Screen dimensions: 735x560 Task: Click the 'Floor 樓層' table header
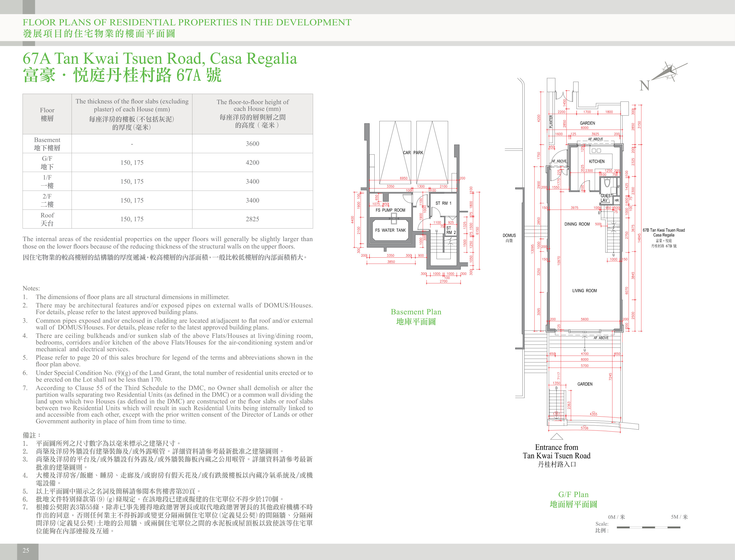(47, 114)
